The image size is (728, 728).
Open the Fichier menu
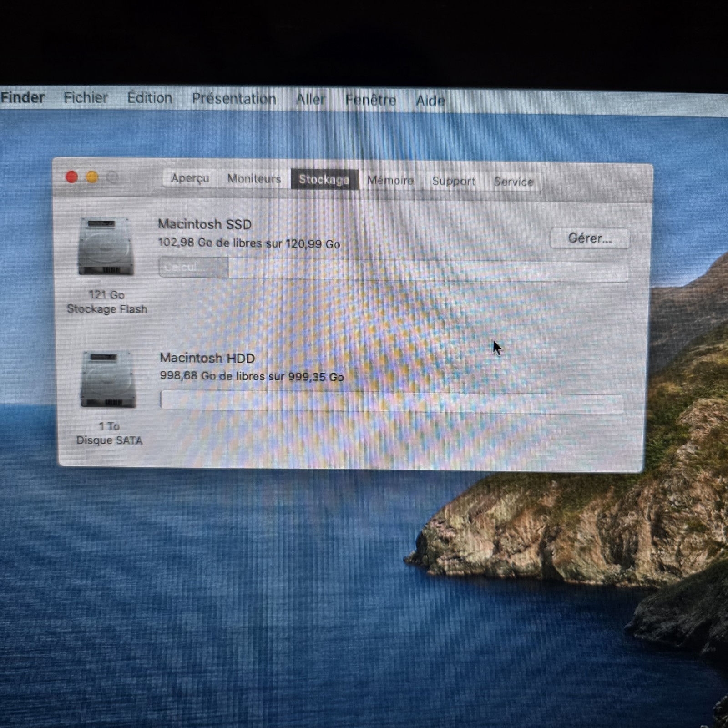click(86, 98)
